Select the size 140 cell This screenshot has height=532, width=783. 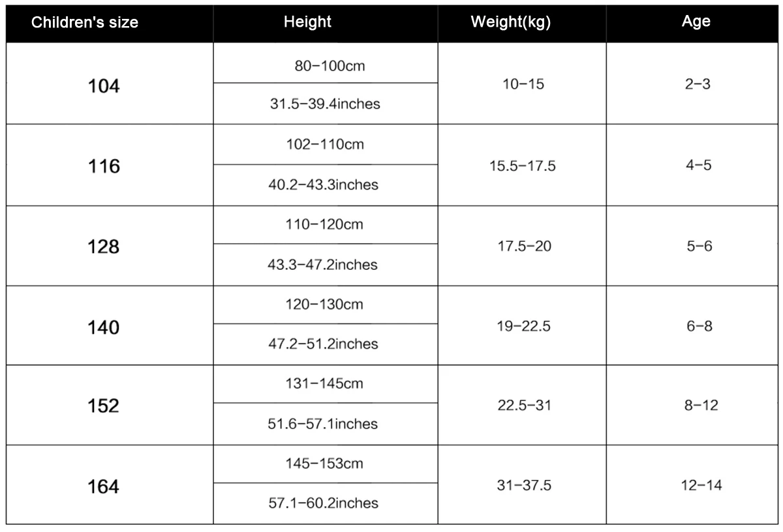(104, 327)
